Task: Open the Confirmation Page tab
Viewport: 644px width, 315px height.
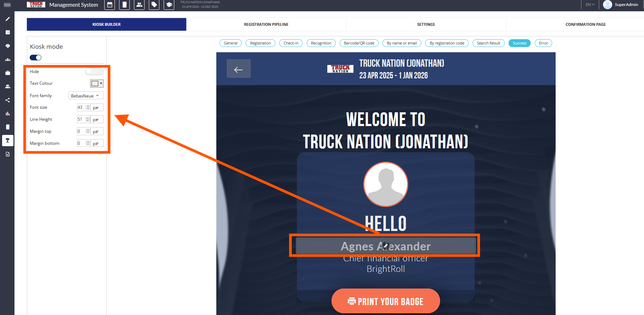Action: tap(585, 24)
